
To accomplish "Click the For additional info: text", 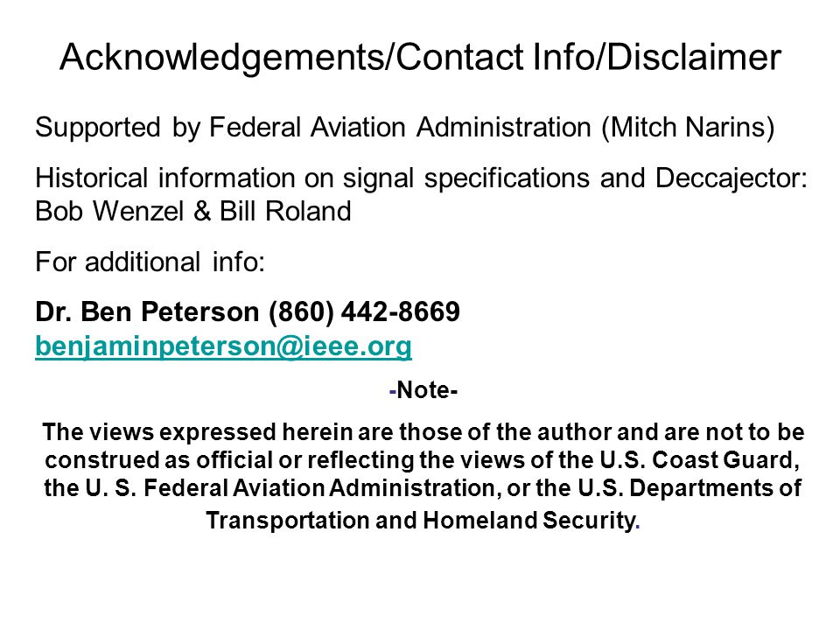I will (x=150, y=262).
